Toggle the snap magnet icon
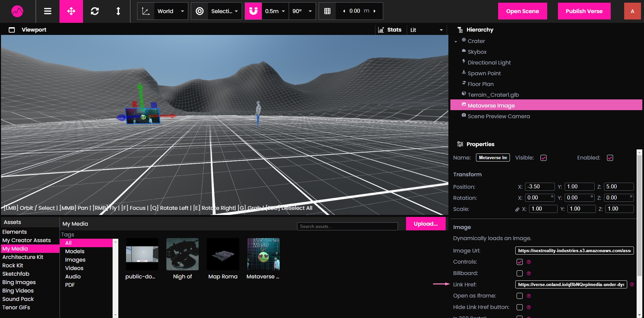Viewport: 644px width, 318px height. (x=253, y=11)
